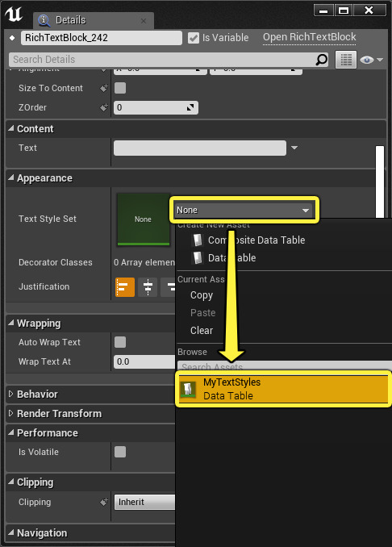Screen dimensions: 392x547
Task: Click the RichTextBlock_242 name field
Action: coord(101,38)
